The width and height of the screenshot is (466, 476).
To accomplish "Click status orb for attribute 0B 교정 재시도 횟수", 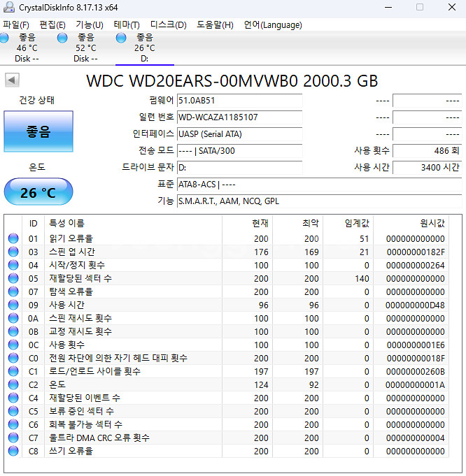I will tap(13, 331).
